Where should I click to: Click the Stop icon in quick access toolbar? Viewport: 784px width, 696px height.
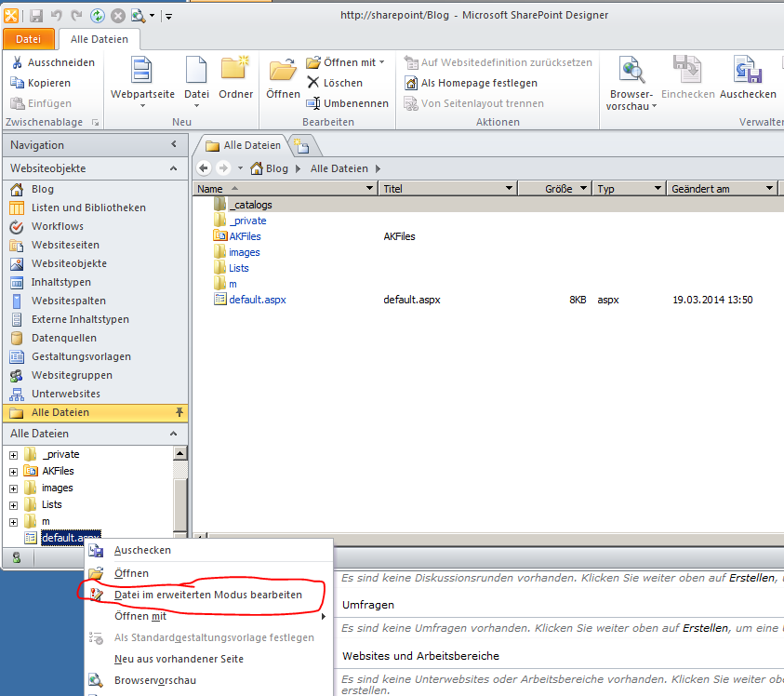(x=117, y=16)
